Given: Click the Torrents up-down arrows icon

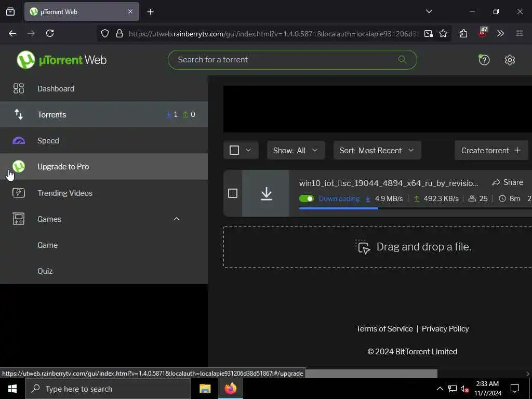Looking at the screenshot, I should click(x=18, y=115).
